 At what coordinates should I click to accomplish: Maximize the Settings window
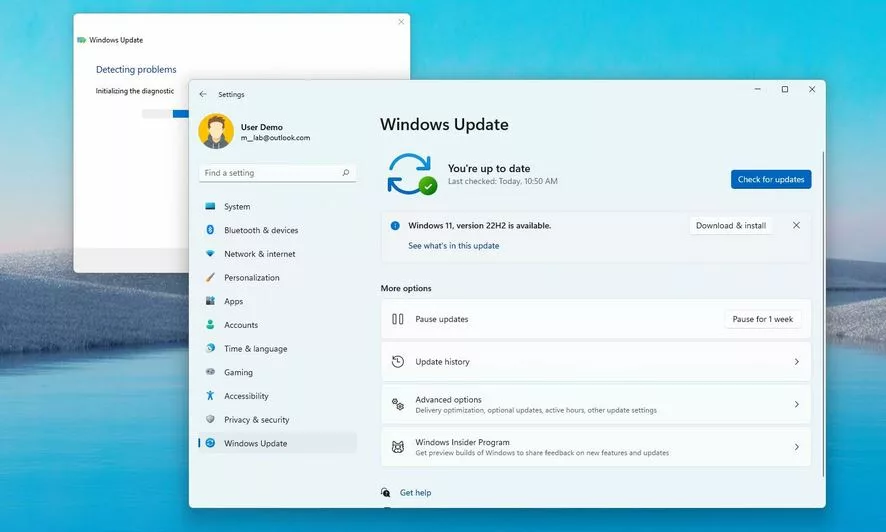tap(785, 89)
